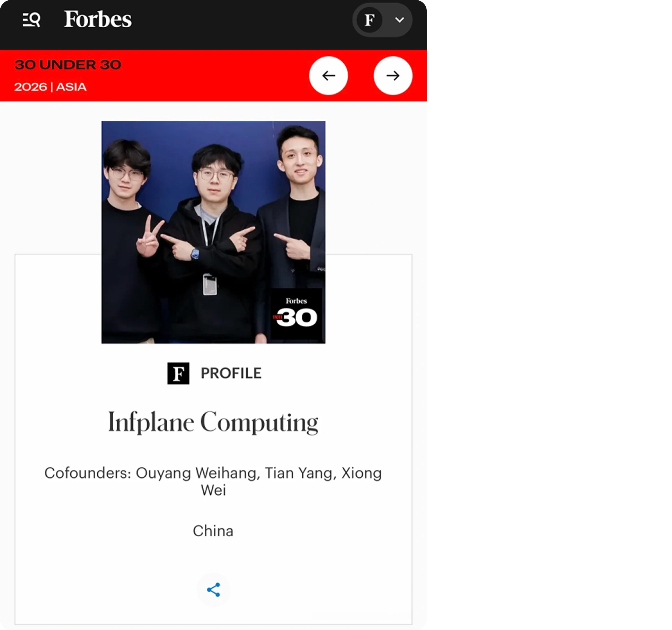The height and width of the screenshot is (630, 672).
Task: Go to previous profile with left arrow
Action: point(328,75)
